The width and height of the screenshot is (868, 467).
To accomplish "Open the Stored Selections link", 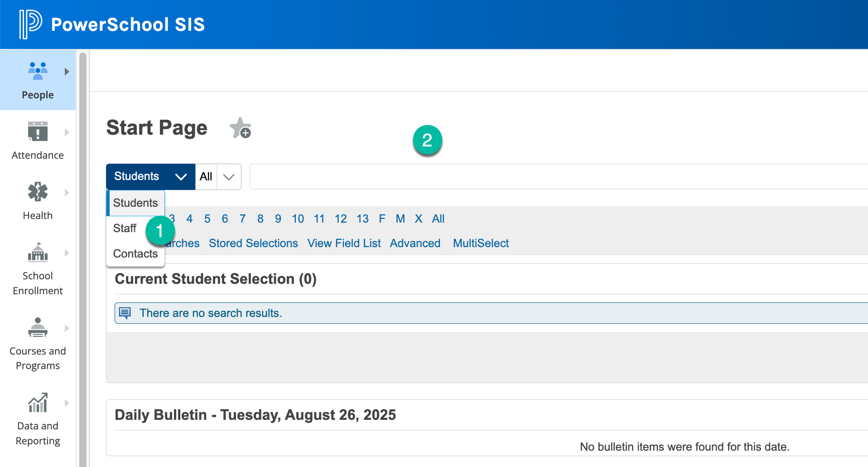I will (x=253, y=243).
